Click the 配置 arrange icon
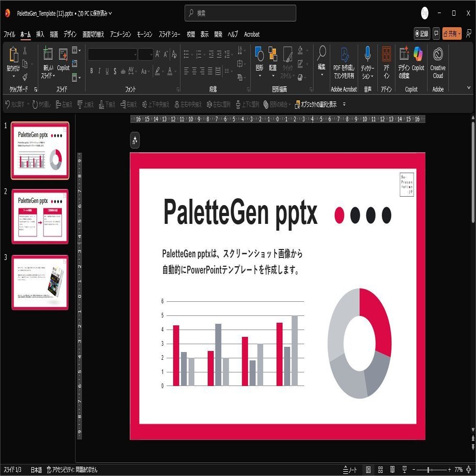The image size is (476, 476). 273,54
